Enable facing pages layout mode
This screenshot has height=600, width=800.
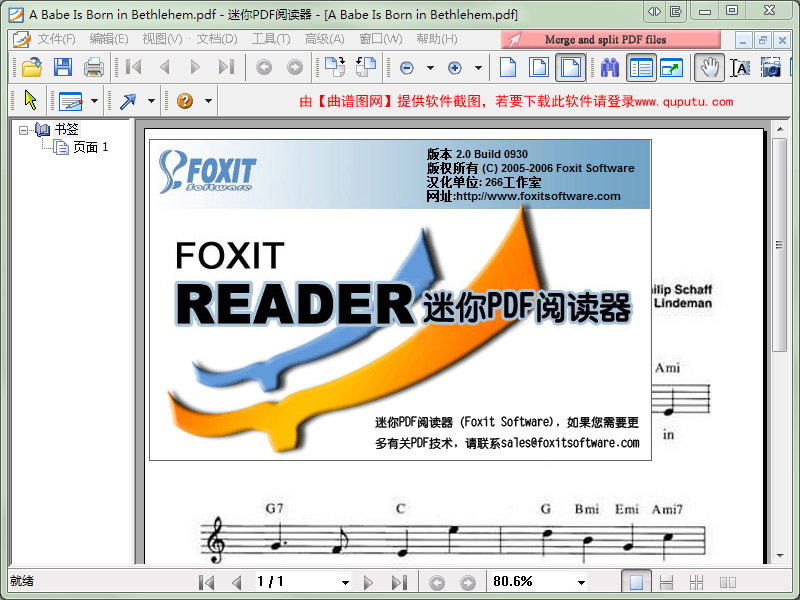(728, 582)
